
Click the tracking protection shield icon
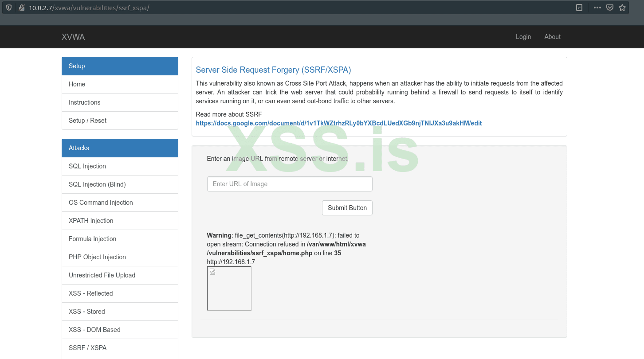pos(9,8)
